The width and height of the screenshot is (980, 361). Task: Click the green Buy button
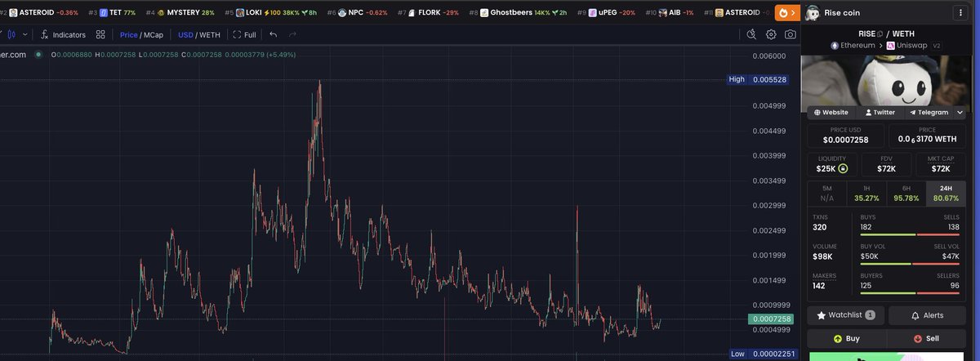click(x=846, y=338)
